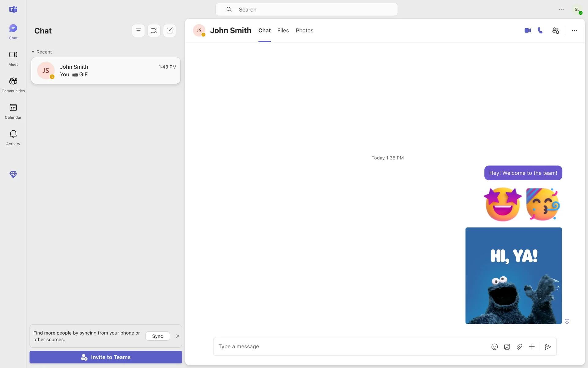Start a new chat using the compose icon
This screenshot has height=368, width=588.
pos(170,30)
